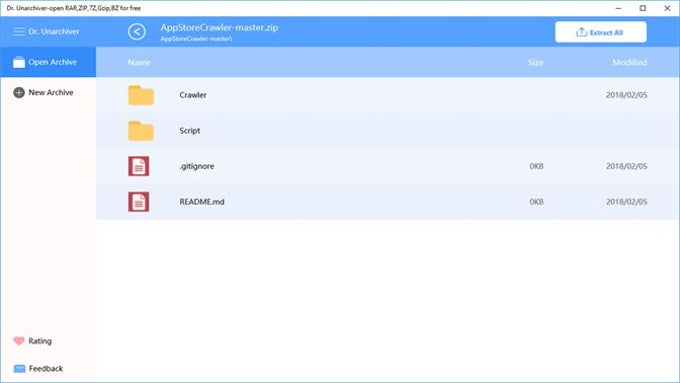
Task: Select Open Archive in the sidebar
Action: [x=48, y=62]
